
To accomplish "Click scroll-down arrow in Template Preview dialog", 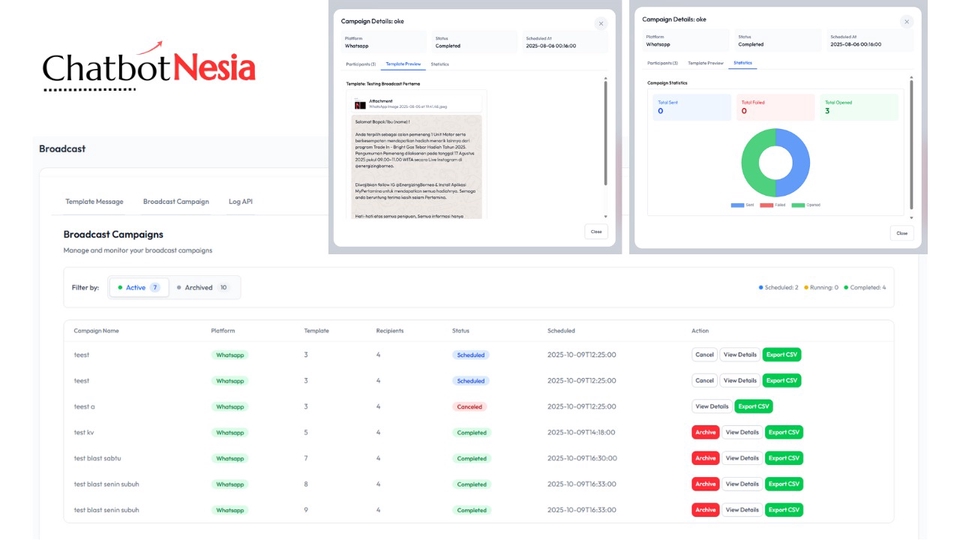I will (x=605, y=216).
